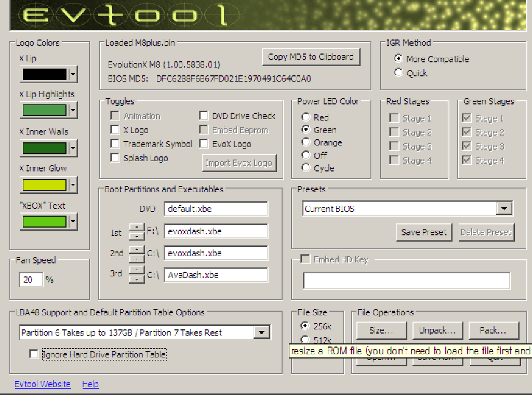This screenshot has width=532, height=399.
Task: Select the 256k file size
Action: 305,326
